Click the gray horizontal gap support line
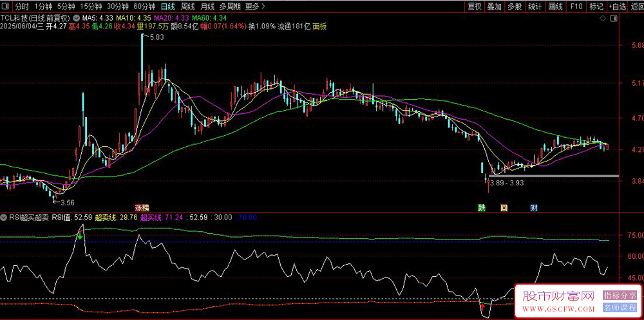Viewport: 644px width, 320px height. click(x=554, y=176)
